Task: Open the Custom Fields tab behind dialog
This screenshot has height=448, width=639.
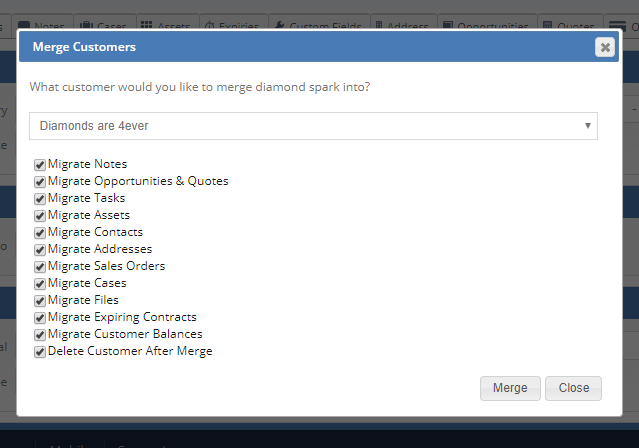Action: (320, 25)
